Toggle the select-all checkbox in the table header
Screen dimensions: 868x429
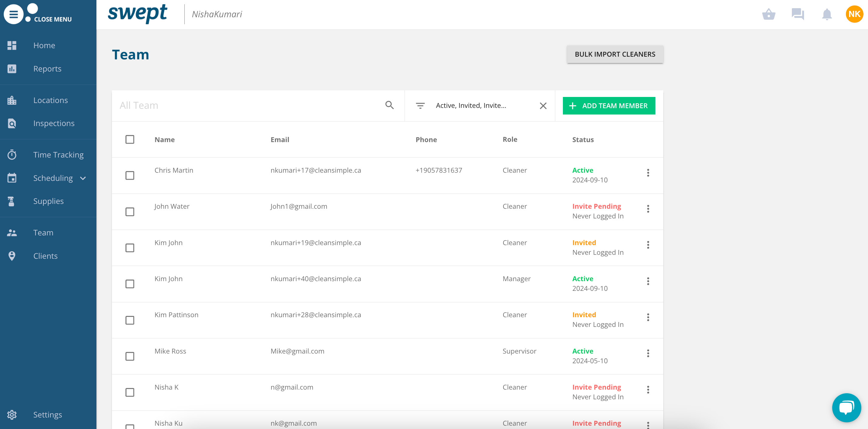click(130, 139)
